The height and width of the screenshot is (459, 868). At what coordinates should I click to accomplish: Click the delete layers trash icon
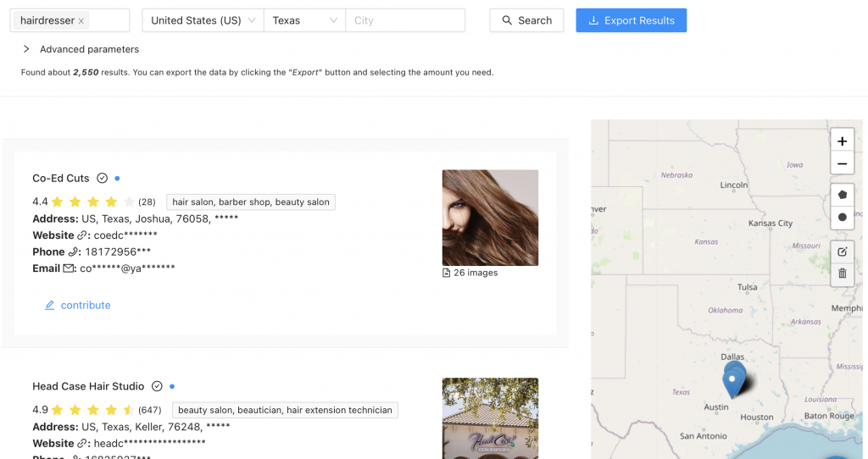[842, 273]
